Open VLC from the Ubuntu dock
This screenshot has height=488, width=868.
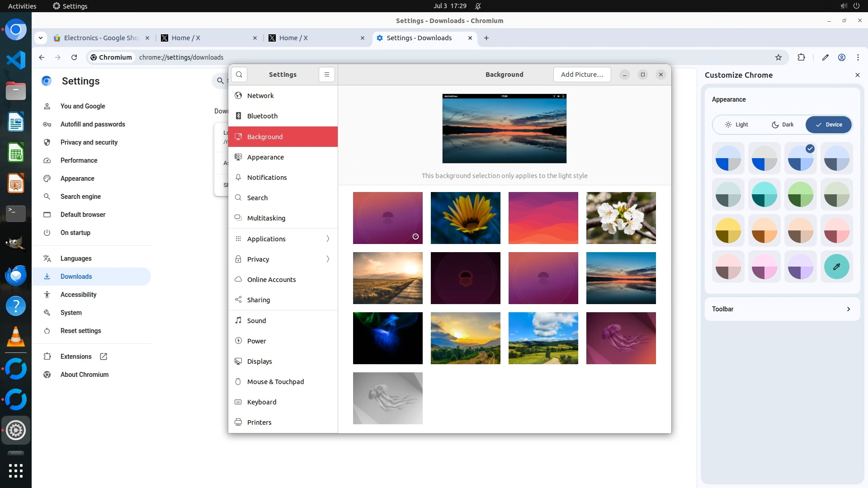coord(16,337)
